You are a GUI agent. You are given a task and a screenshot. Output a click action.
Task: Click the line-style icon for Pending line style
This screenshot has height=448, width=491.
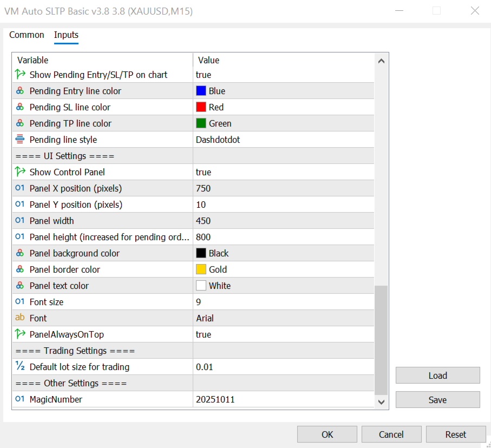[x=19, y=139]
